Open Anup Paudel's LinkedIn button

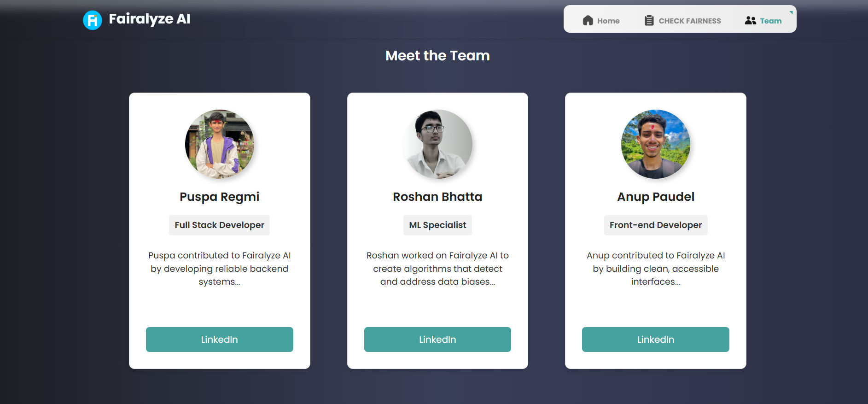click(656, 340)
